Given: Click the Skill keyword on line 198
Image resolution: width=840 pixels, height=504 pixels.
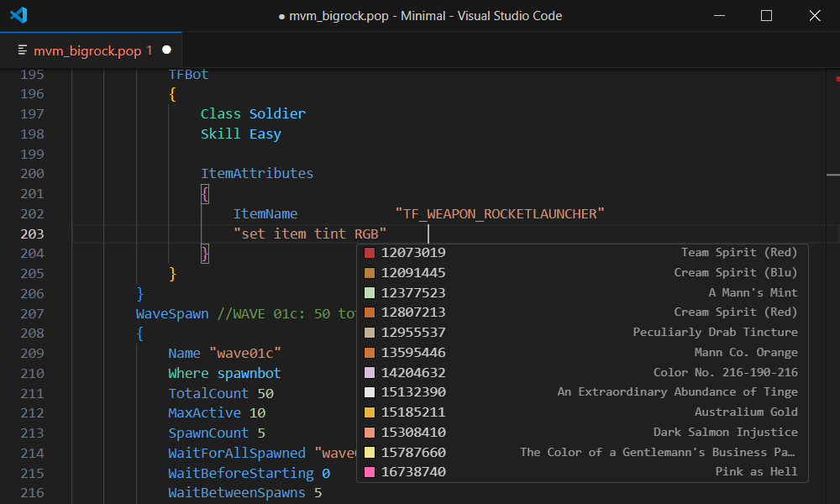Looking at the screenshot, I should pyautogui.click(x=221, y=134).
